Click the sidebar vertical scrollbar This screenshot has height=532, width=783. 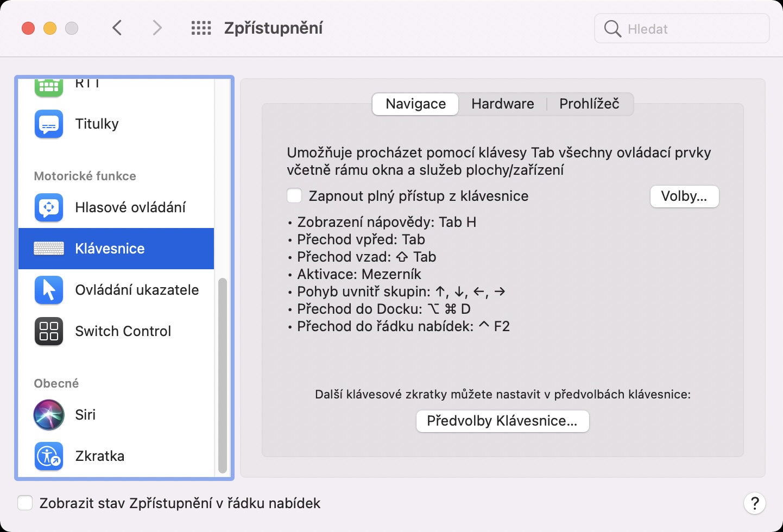point(222,375)
